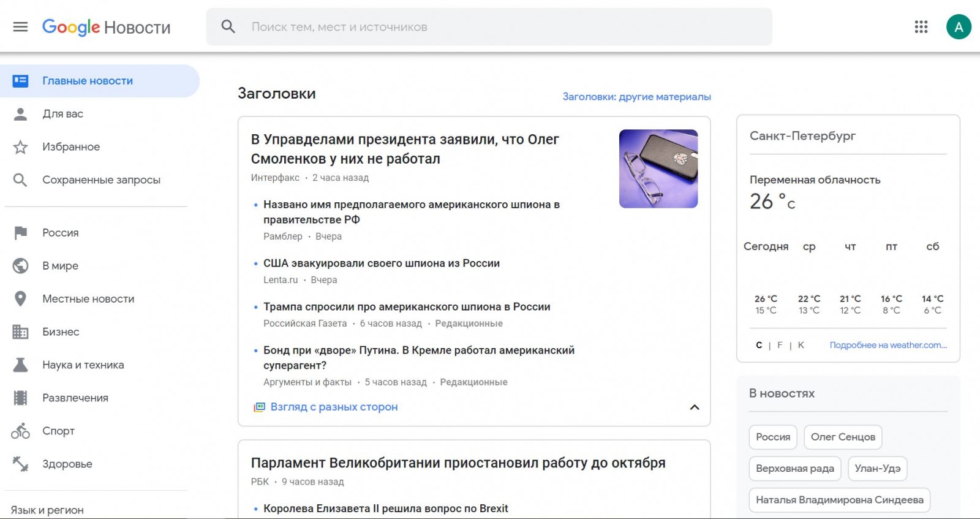Click the Местные новости pin icon
Viewport: 980px width, 519px height.
[20, 299]
